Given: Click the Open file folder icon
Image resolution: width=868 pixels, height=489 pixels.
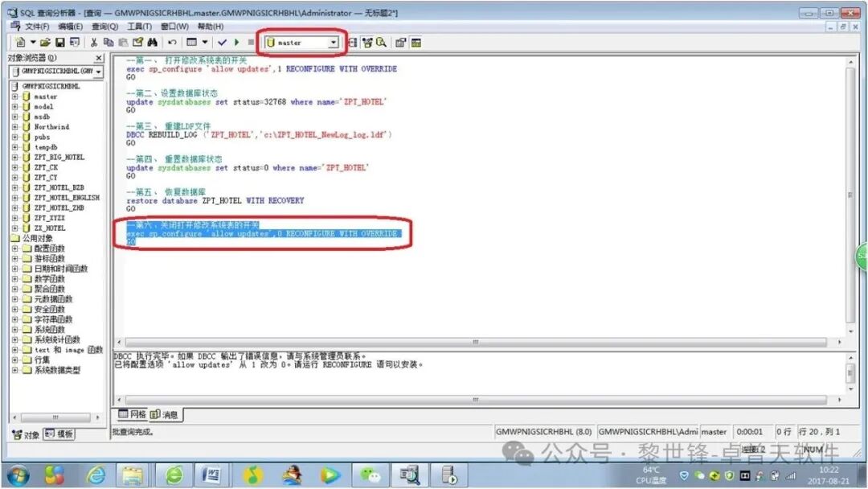Looking at the screenshot, I should [x=46, y=43].
